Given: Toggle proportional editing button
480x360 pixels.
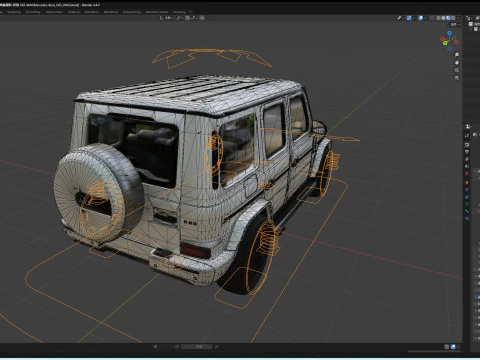Looking at the screenshot, I should coord(202,18).
